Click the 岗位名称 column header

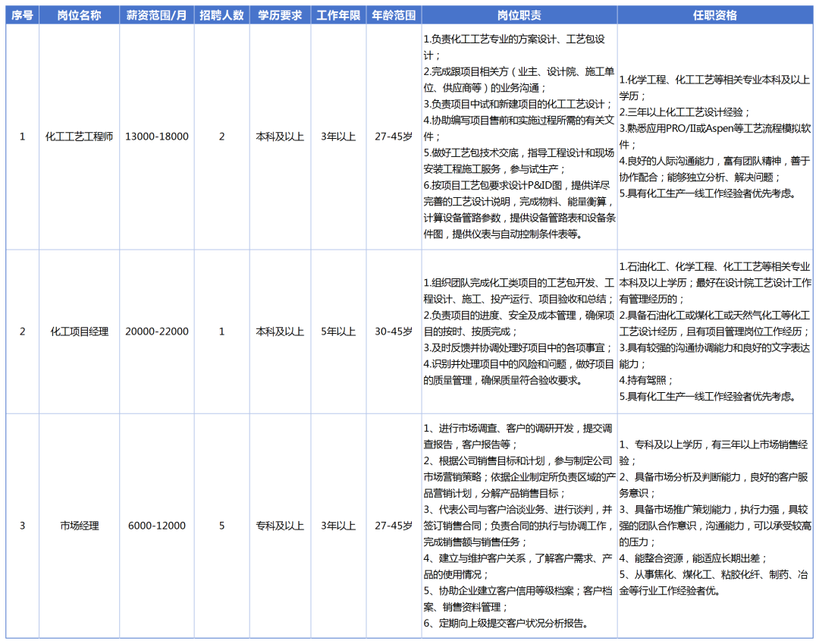tap(79, 15)
